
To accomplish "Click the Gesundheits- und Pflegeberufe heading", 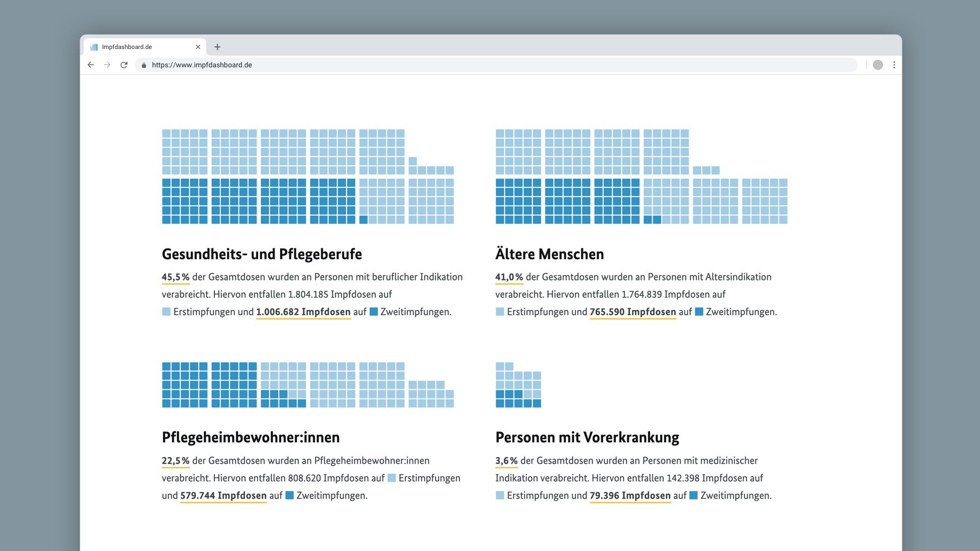I will pyautogui.click(x=262, y=254).
